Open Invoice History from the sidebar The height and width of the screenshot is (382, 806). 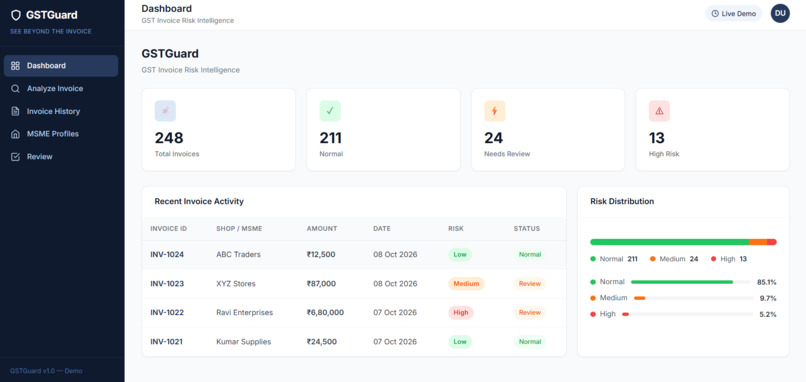(x=61, y=111)
